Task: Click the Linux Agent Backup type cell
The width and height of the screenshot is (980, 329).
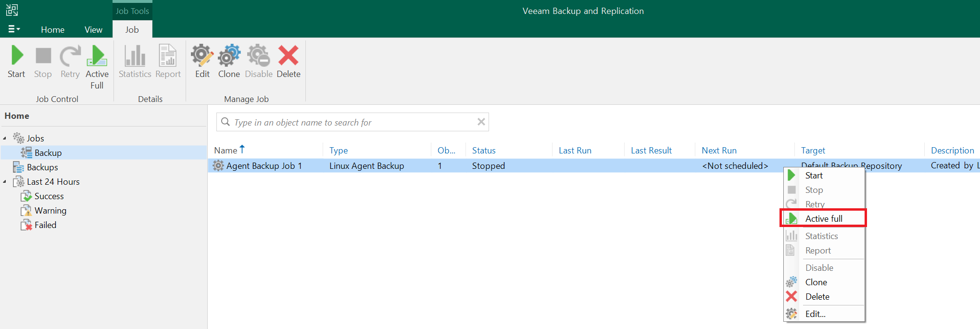Action: pyautogui.click(x=366, y=166)
